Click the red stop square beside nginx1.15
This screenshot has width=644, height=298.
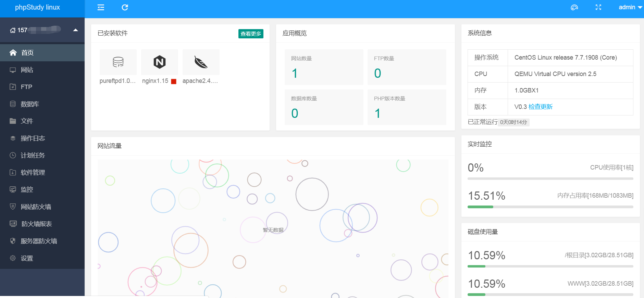coord(174,82)
